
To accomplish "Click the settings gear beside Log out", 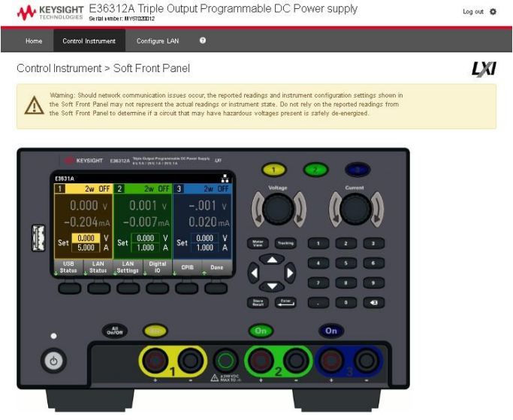I will point(493,12).
